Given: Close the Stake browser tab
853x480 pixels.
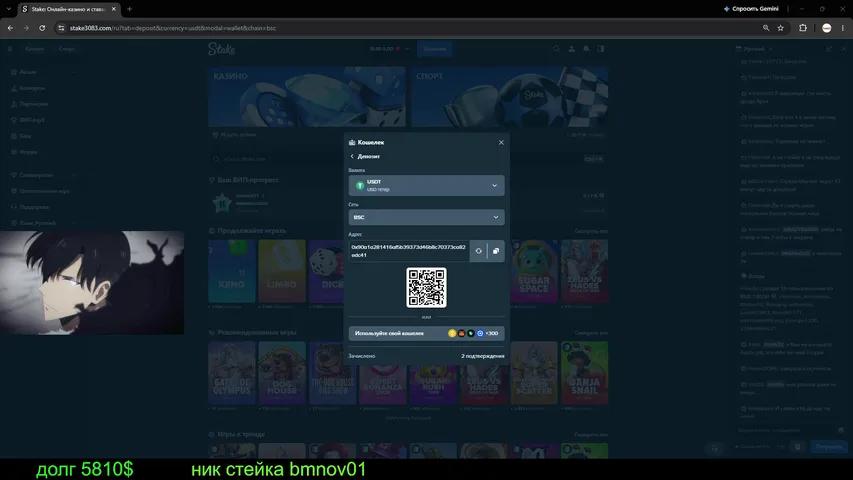Looking at the screenshot, I should (x=114, y=9).
